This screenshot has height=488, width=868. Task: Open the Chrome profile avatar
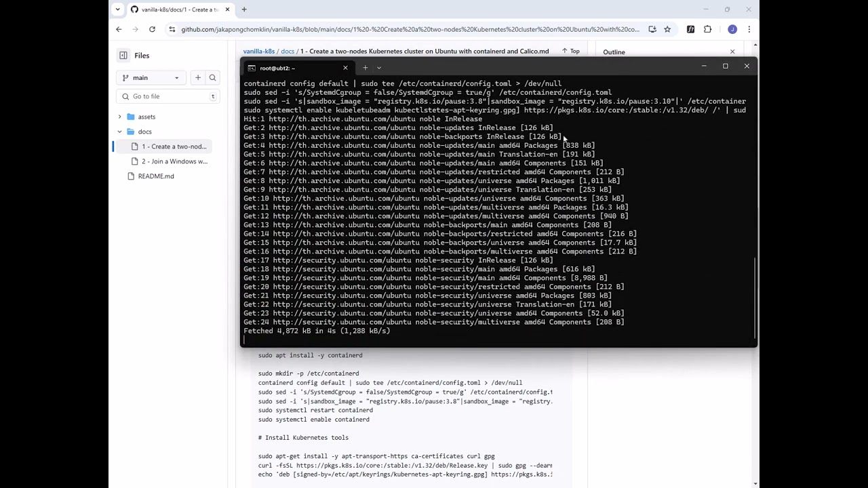732,29
